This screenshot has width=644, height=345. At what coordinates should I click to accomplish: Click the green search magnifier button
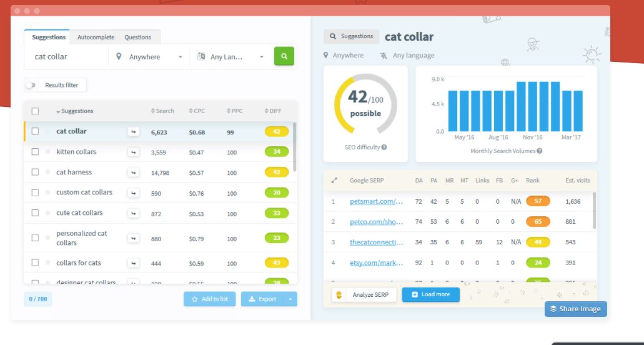tap(284, 56)
